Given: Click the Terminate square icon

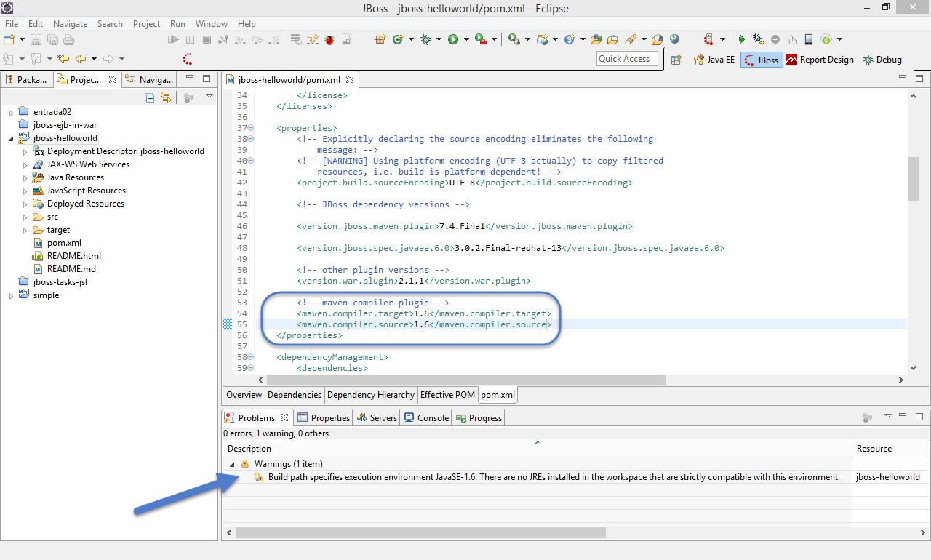Looking at the screenshot, I should coord(207,39).
